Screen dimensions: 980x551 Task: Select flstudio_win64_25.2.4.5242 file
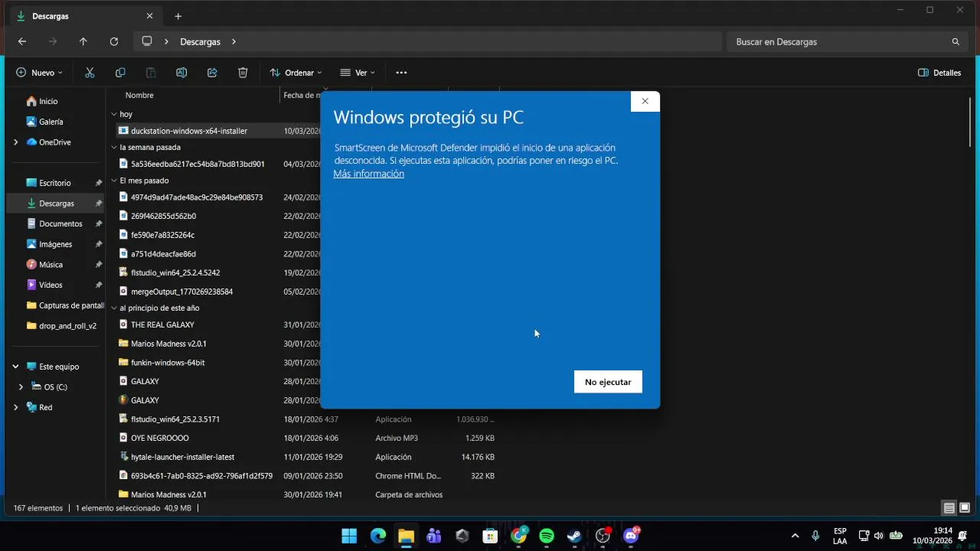click(175, 272)
